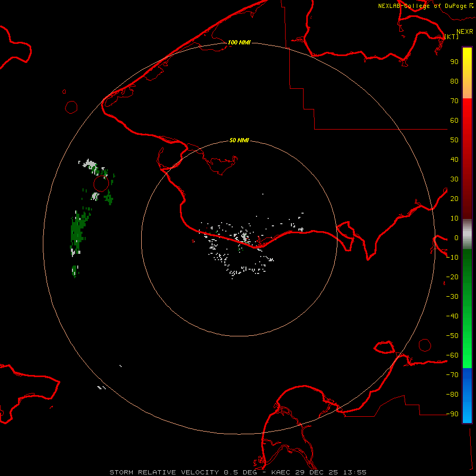Click STORM RELATIVE VELOCITY in the footer
This screenshot has width=476, height=476.
(x=164, y=472)
